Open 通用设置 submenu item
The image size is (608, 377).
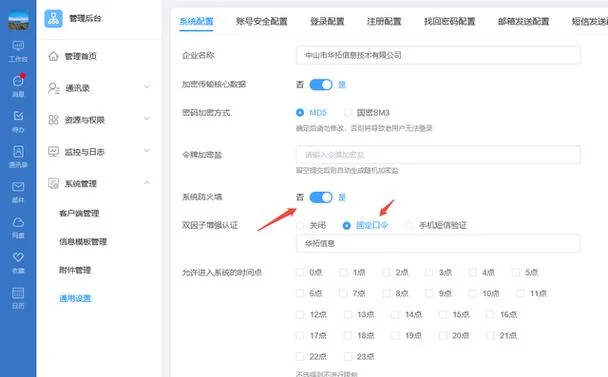click(75, 298)
